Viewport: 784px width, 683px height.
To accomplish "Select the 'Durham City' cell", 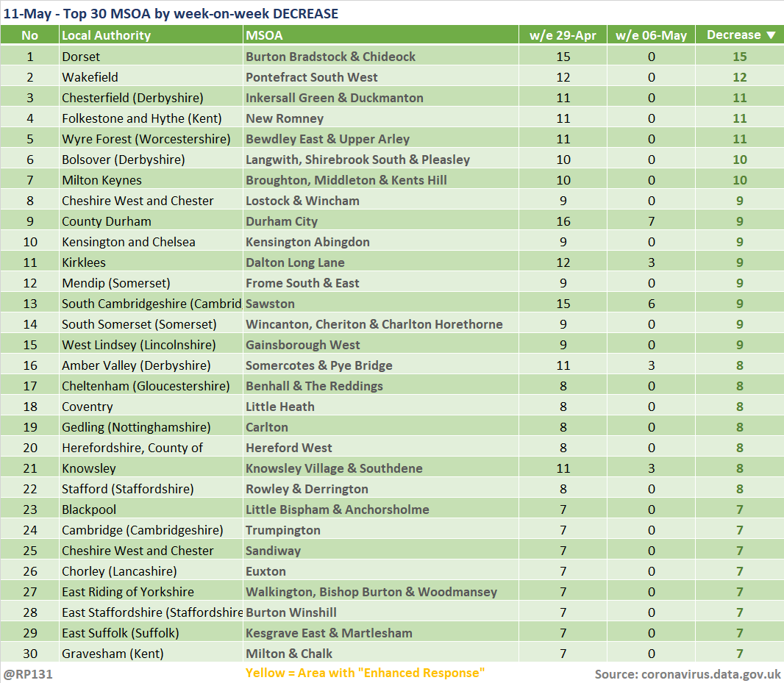I will [x=380, y=221].
